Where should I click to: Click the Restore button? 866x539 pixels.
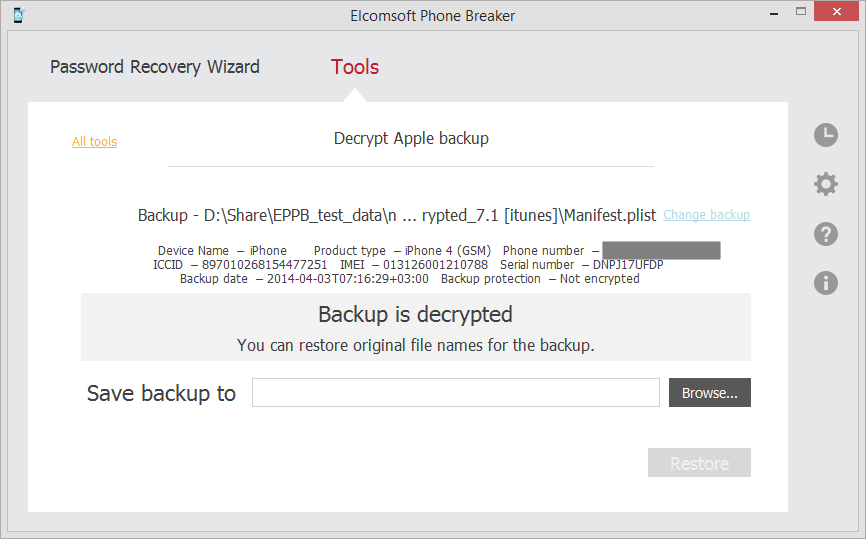[699, 463]
